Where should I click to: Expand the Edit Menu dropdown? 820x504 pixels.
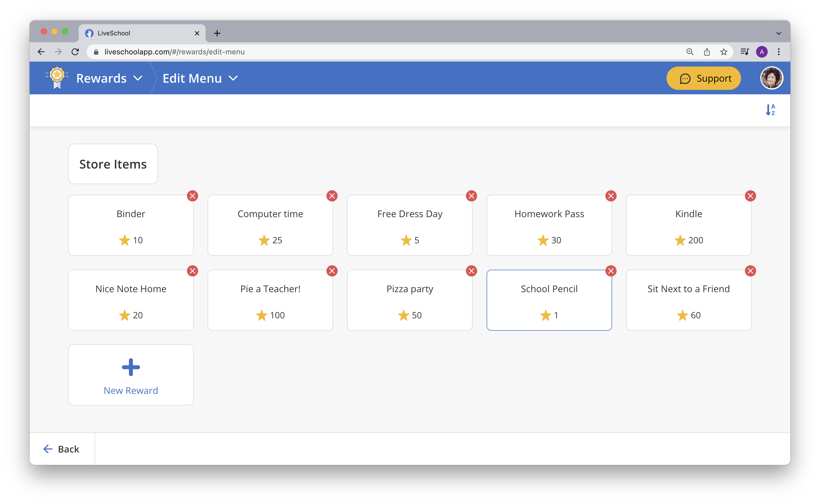[233, 78]
